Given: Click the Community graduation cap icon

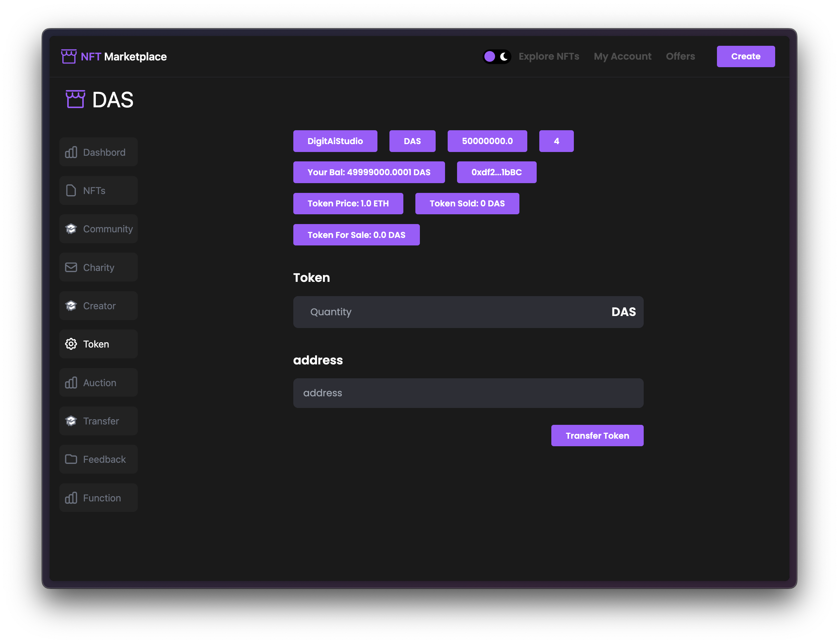Looking at the screenshot, I should [x=71, y=229].
